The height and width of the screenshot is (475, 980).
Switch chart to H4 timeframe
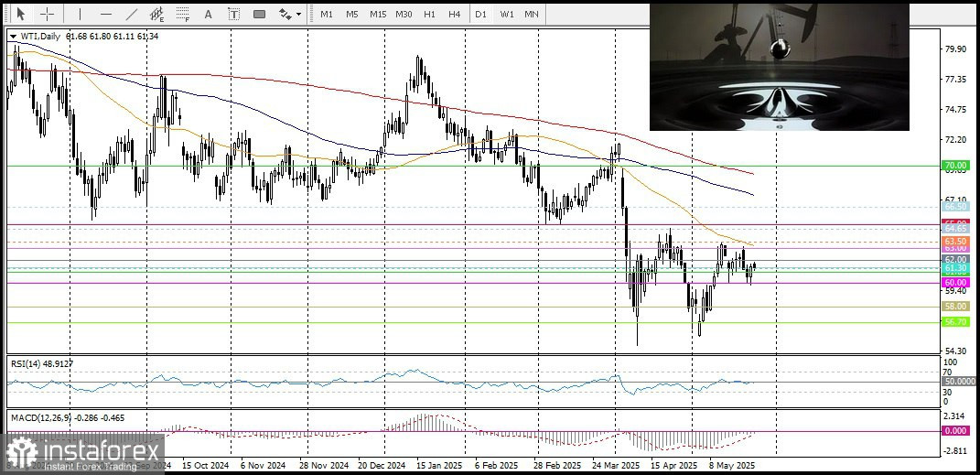click(455, 14)
